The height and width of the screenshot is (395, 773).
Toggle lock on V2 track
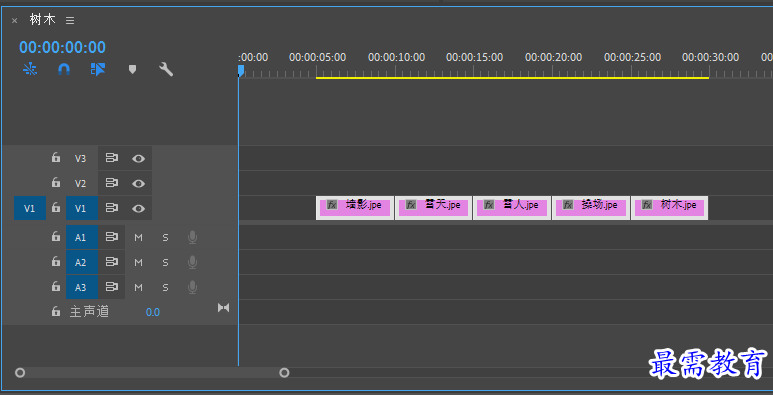[x=56, y=183]
